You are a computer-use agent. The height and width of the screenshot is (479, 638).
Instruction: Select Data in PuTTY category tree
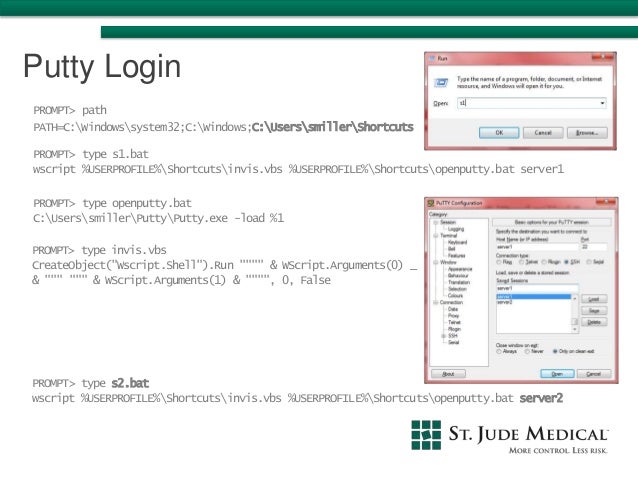point(453,309)
